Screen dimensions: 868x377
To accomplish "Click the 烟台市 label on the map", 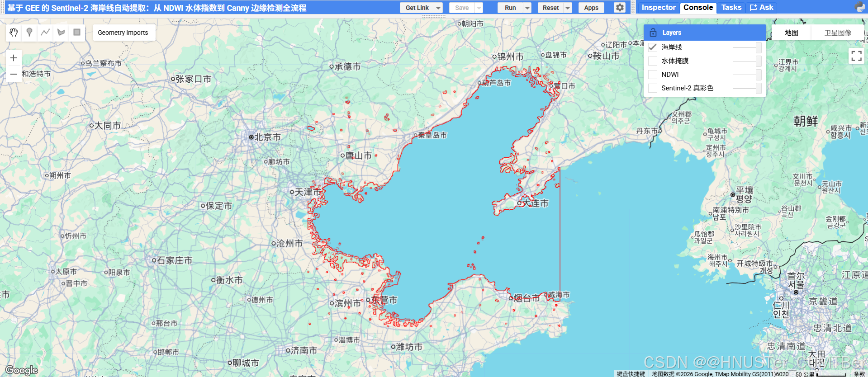I will click(x=526, y=298).
